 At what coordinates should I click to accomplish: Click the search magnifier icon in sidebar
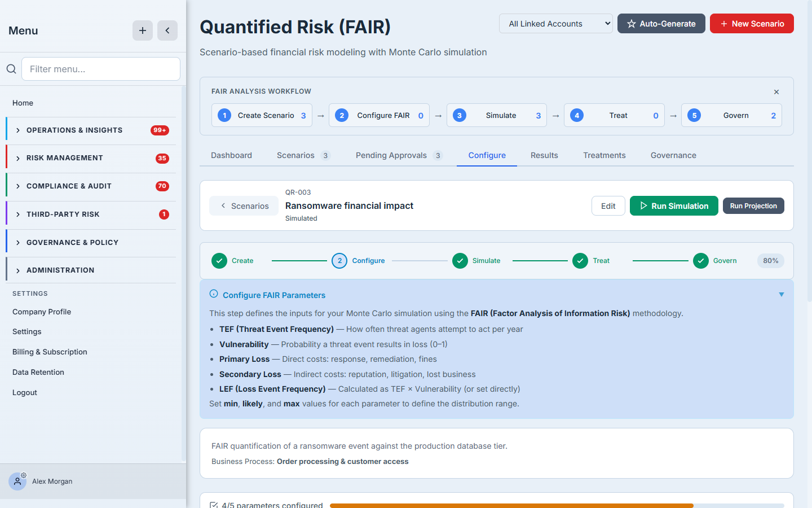[11, 69]
